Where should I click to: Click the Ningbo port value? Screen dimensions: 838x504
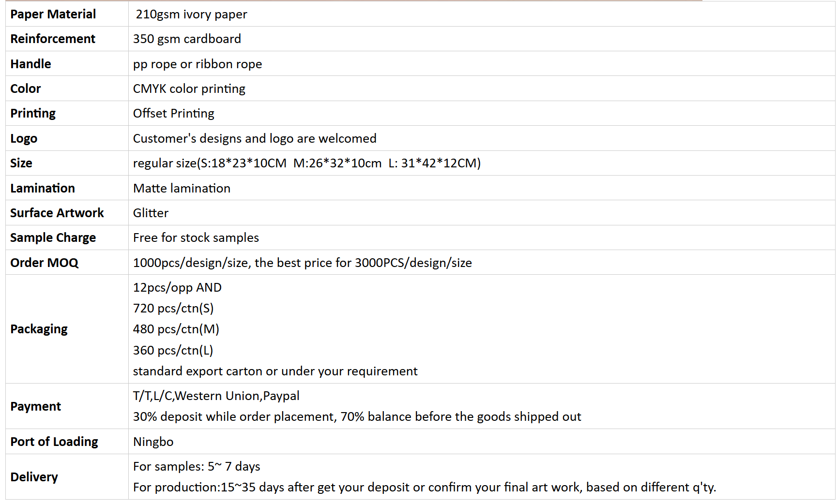[153, 442]
